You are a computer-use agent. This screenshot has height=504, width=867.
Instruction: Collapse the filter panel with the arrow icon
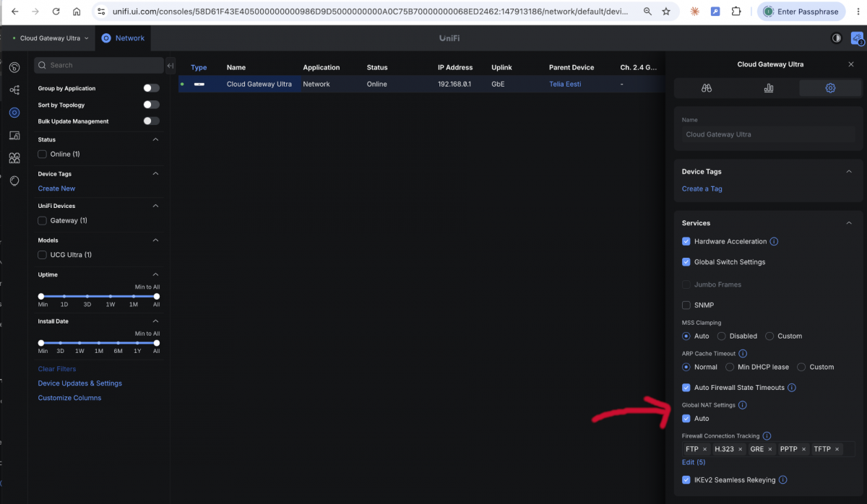170,66
